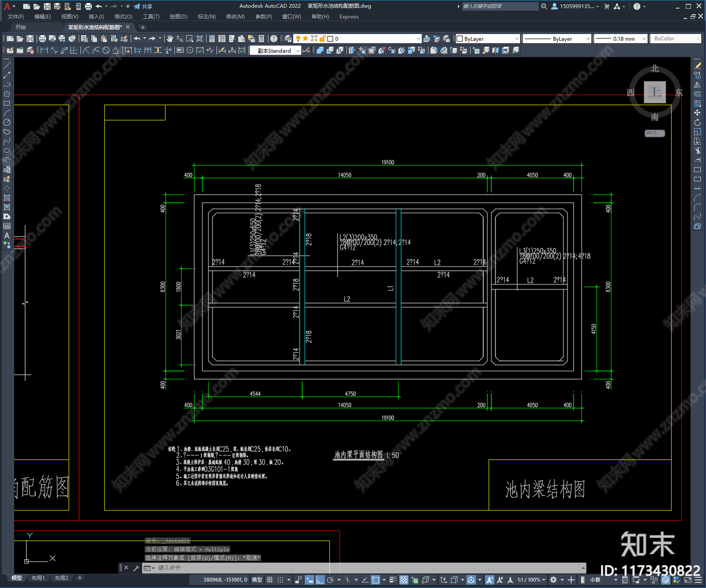Add a new layout with the plus button
The height and width of the screenshot is (588, 706).
80,578
